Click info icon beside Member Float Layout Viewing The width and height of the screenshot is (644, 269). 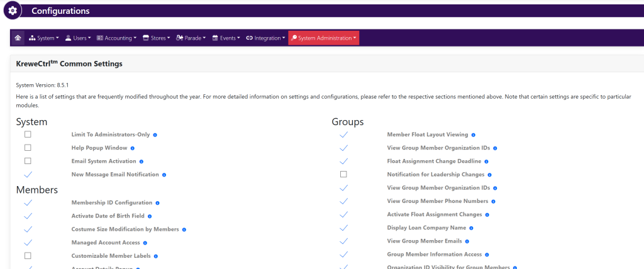click(473, 134)
